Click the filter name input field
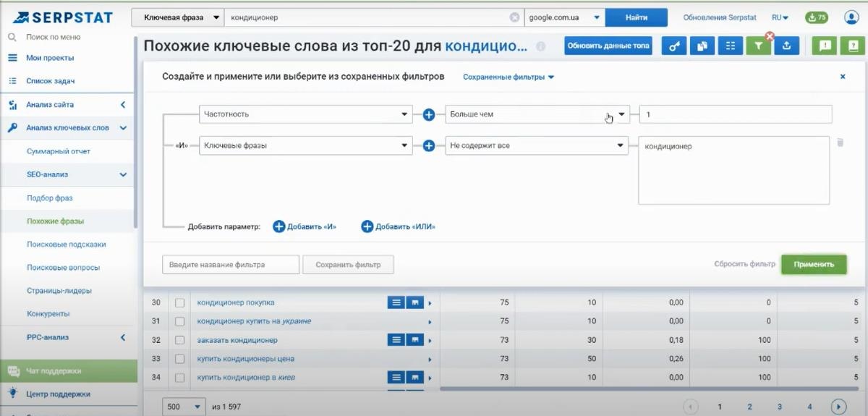Viewport: 868px width, 416px height. click(231, 265)
